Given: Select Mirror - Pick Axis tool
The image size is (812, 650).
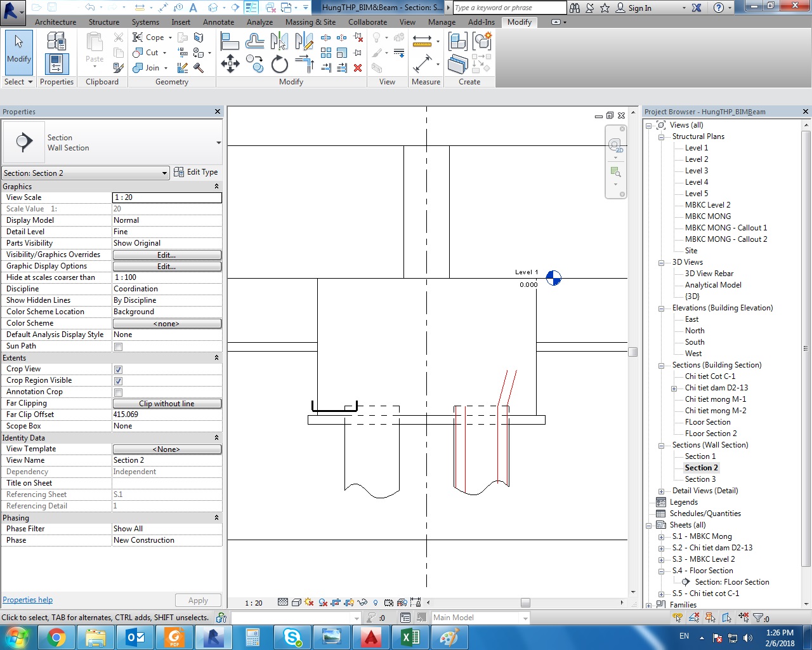Looking at the screenshot, I should point(279,41).
